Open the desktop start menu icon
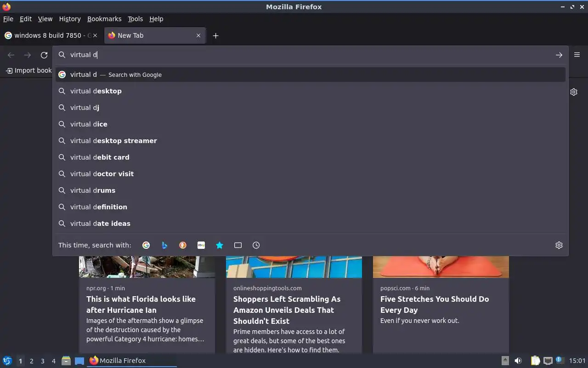 pyautogui.click(x=7, y=361)
